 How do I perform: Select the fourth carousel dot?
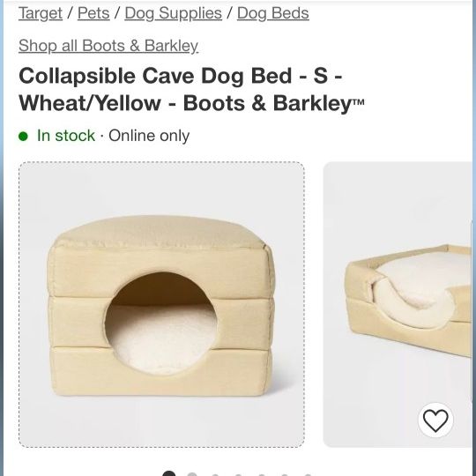point(238,474)
